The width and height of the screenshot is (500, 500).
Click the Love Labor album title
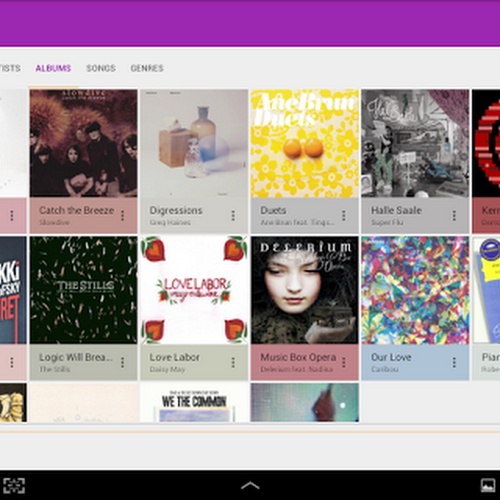tap(175, 357)
